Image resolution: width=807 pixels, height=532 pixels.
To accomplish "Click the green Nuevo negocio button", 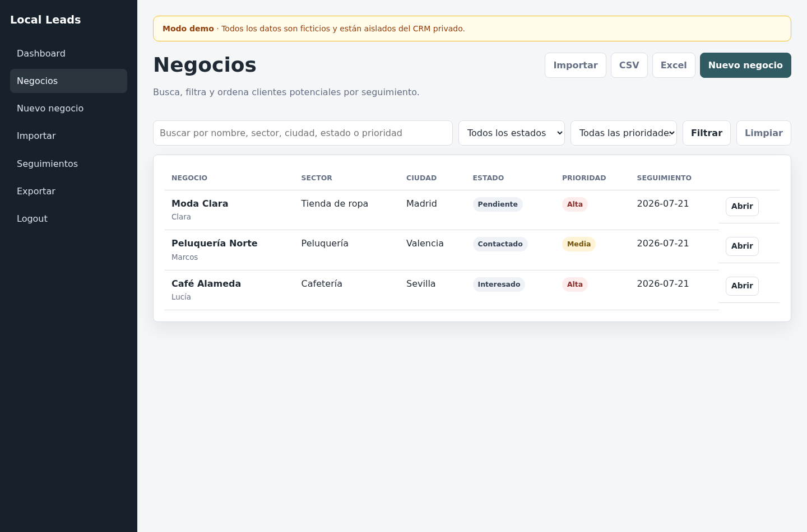I will [x=745, y=65].
